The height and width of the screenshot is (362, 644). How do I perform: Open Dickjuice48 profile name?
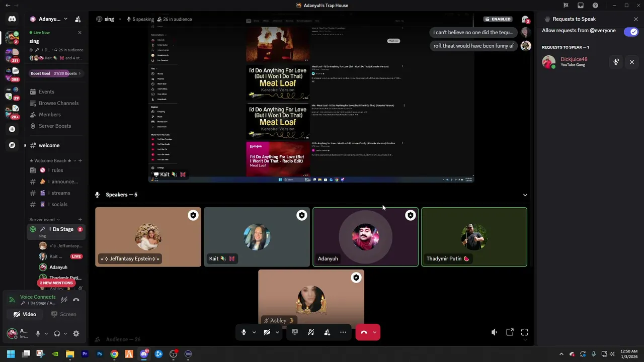[x=574, y=59]
